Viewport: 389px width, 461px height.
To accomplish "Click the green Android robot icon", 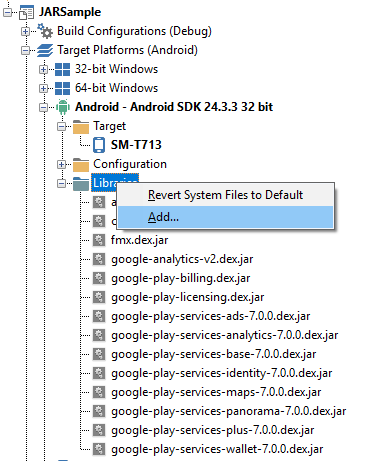I will point(63,107).
